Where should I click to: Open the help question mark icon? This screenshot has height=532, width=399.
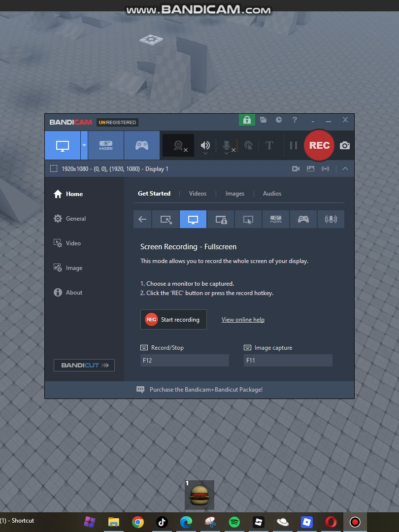295,120
